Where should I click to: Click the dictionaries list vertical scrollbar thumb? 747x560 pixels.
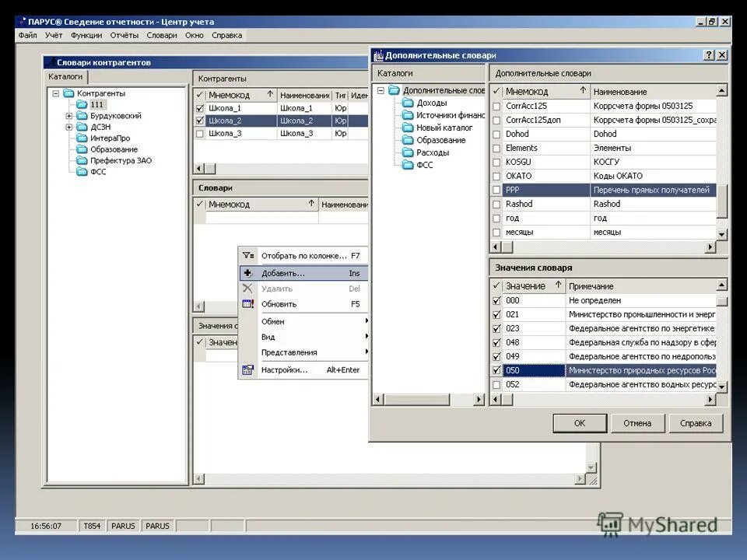[722, 201]
